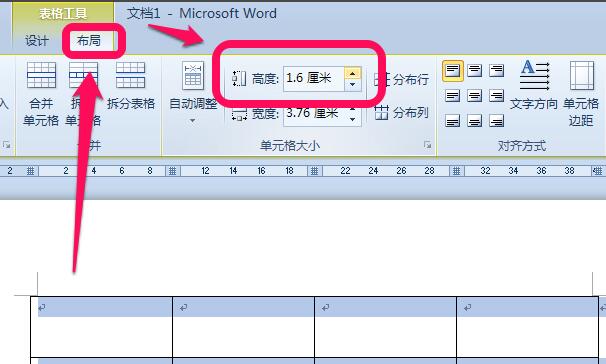
Task: Decrease row height with the down arrow
Action: click(352, 85)
